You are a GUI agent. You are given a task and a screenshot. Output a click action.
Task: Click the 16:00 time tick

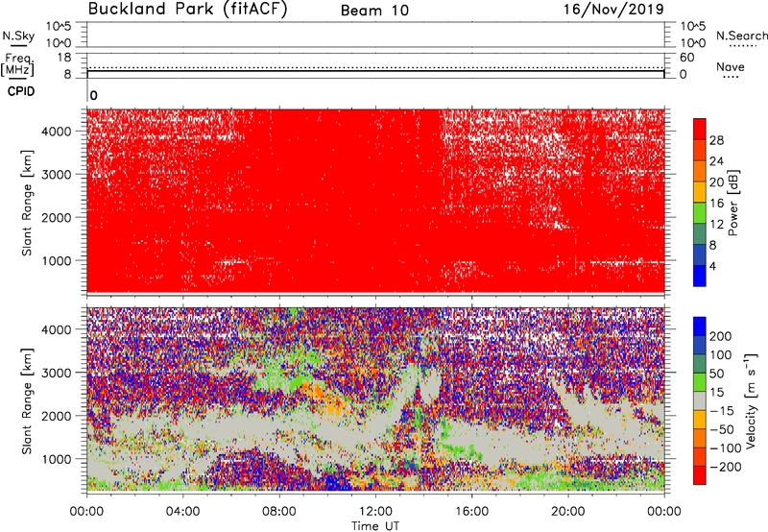(x=471, y=512)
